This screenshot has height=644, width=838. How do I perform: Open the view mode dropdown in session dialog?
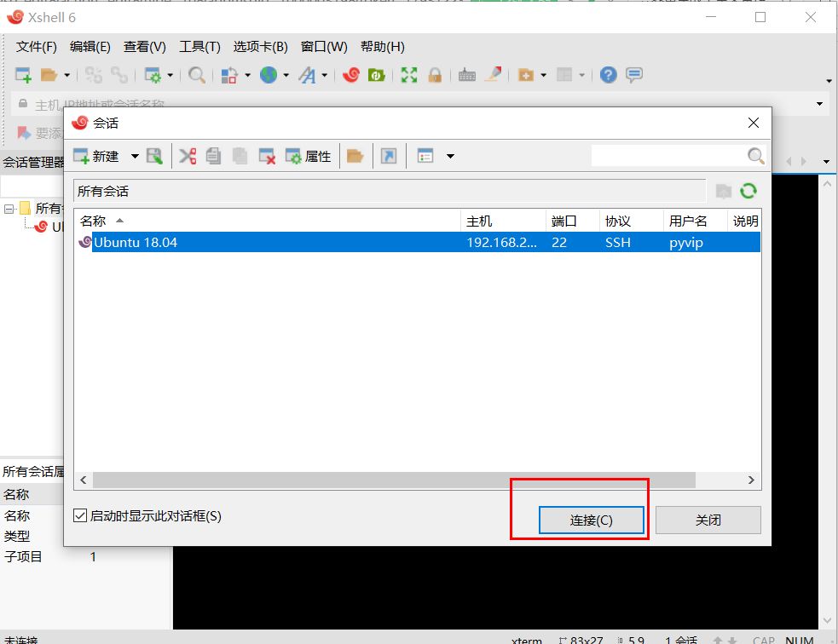click(450, 156)
